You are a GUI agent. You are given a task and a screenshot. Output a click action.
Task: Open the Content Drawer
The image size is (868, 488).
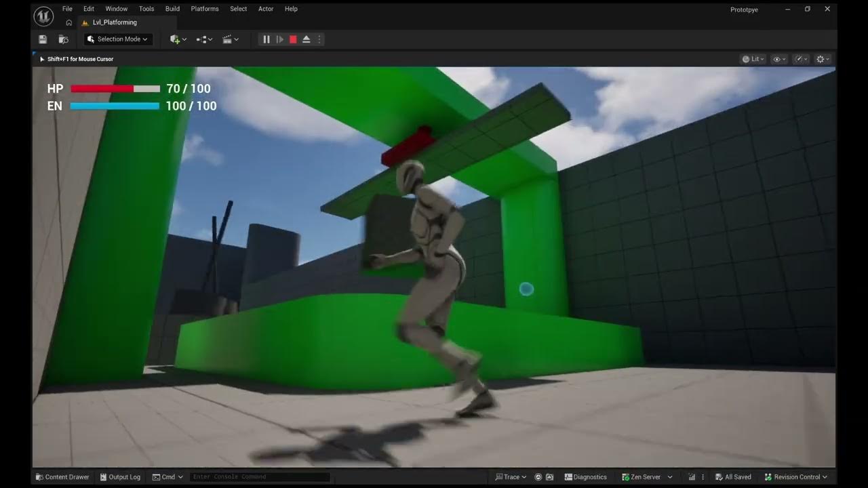point(62,477)
